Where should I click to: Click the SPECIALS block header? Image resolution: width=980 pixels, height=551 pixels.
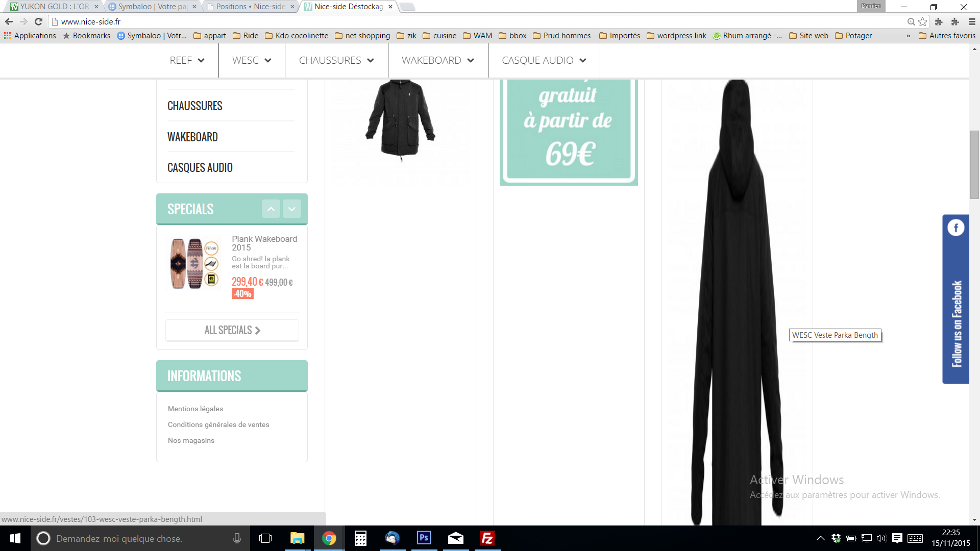tap(232, 209)
